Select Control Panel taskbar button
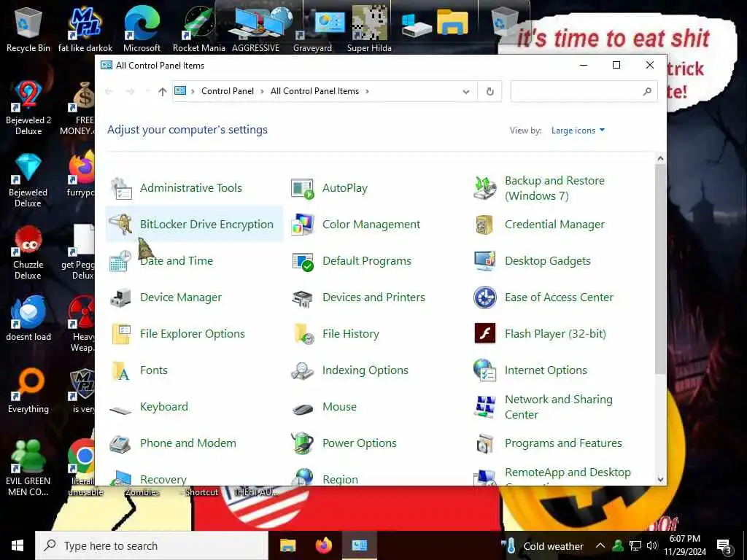Image resolution: width=747 pixels, height=560 pixels. tap(360, 545)
